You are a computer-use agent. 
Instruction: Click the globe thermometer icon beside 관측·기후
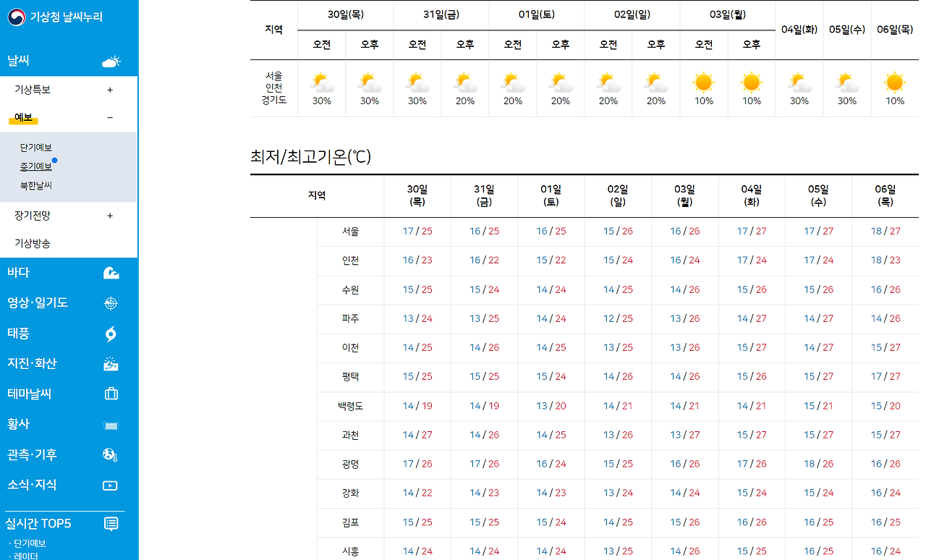pyautogui.click(x=110, y=455)
